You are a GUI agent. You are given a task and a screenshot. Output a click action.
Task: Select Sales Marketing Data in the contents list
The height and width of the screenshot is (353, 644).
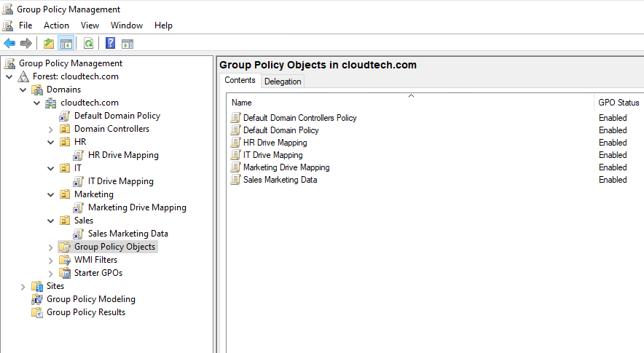click(280, 180)
